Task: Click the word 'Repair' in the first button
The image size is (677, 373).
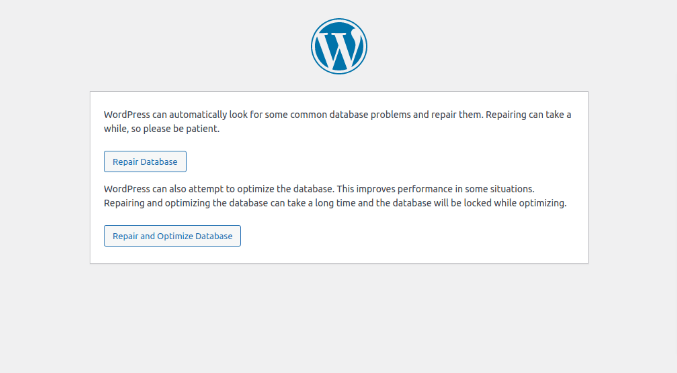Action: tap(125, 162)
